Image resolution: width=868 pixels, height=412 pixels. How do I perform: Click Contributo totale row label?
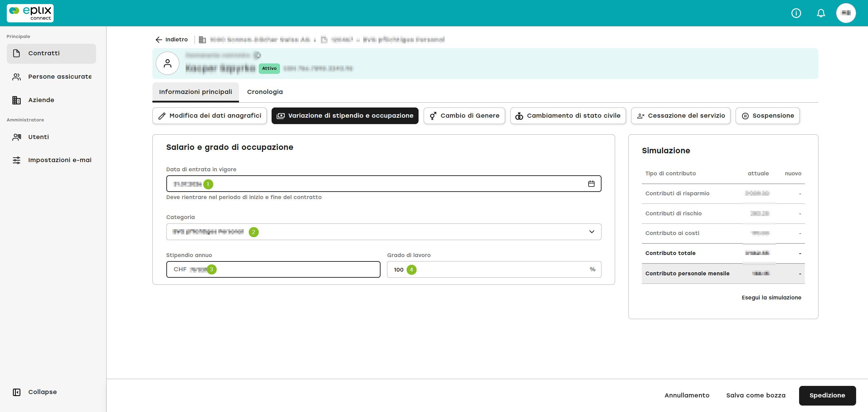670,253
